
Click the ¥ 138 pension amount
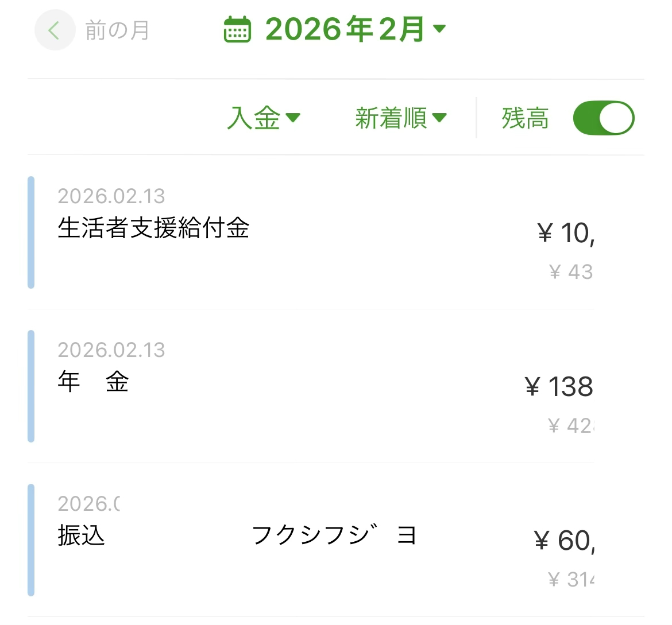pos(559,387)
